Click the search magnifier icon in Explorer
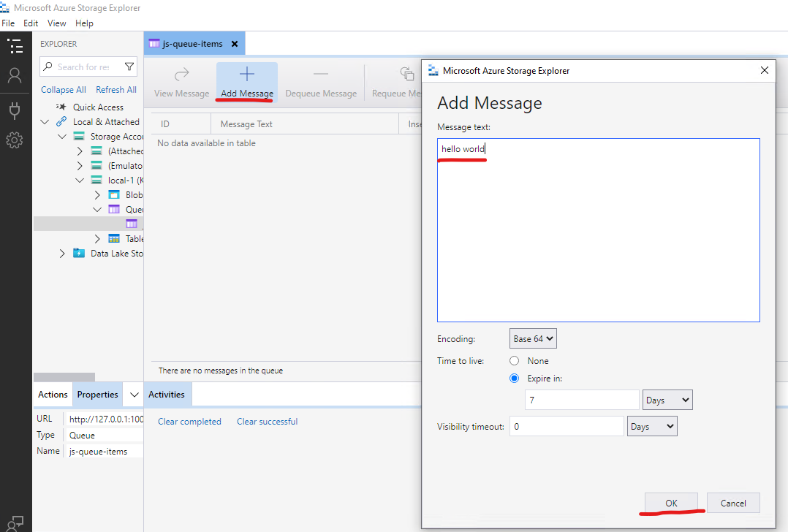This screenshot has width=788, height=532. tap(48, 66)
